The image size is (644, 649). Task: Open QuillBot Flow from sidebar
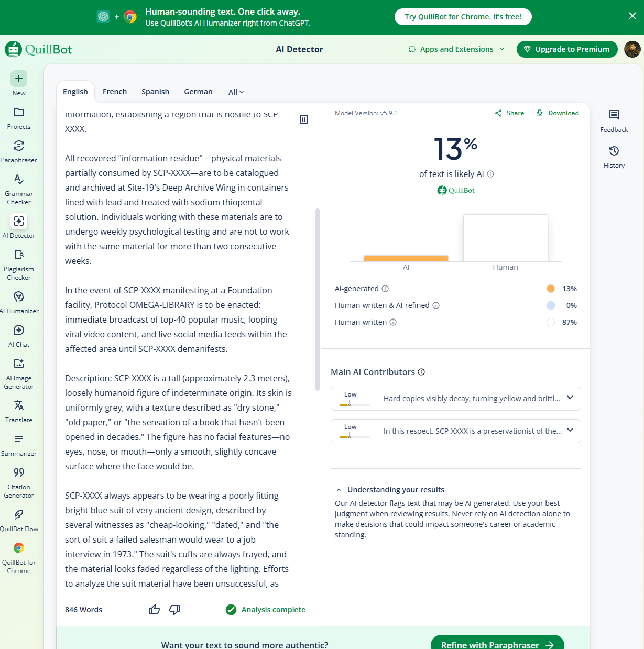coord(19,520)
